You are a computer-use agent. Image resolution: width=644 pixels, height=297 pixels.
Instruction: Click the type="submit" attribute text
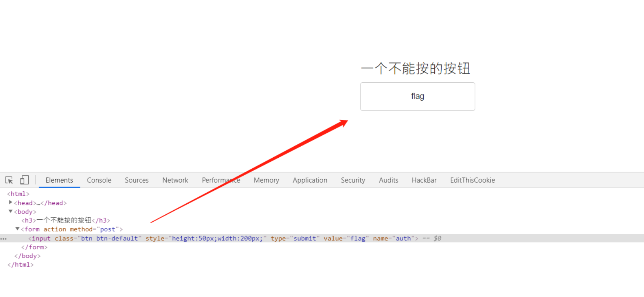click(x=295, y=238)
